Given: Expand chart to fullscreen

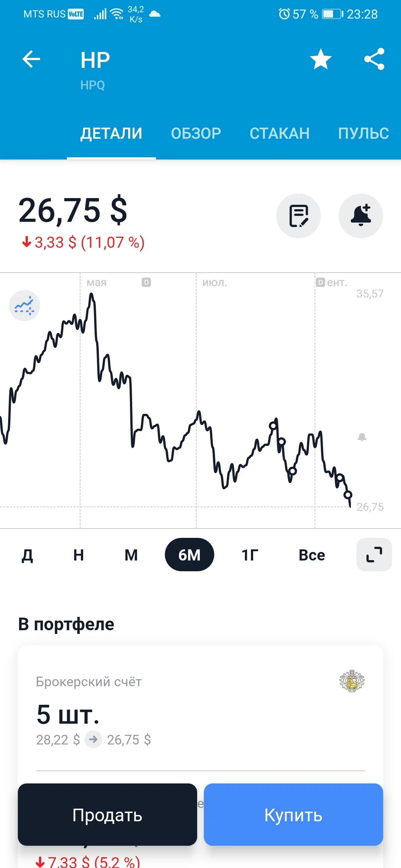Looking at the screenshot, I should pos(374,555).
